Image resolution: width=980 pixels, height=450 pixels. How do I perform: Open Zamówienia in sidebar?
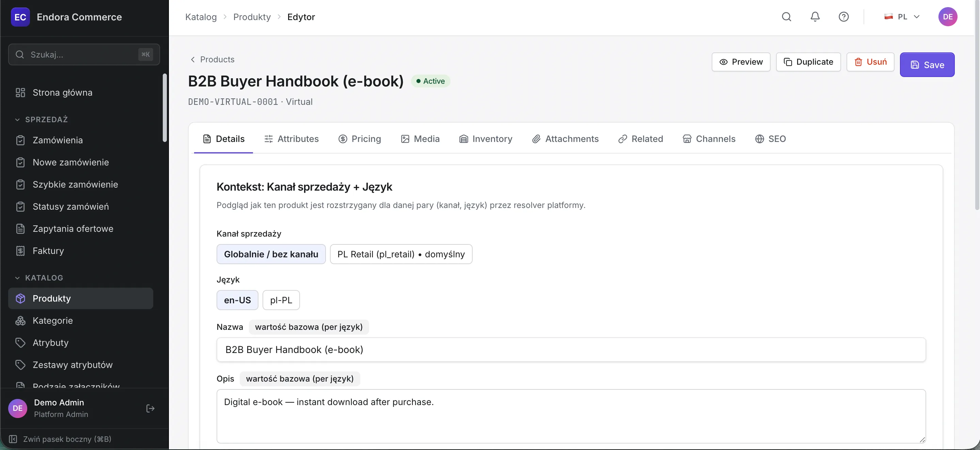[81, 140]
